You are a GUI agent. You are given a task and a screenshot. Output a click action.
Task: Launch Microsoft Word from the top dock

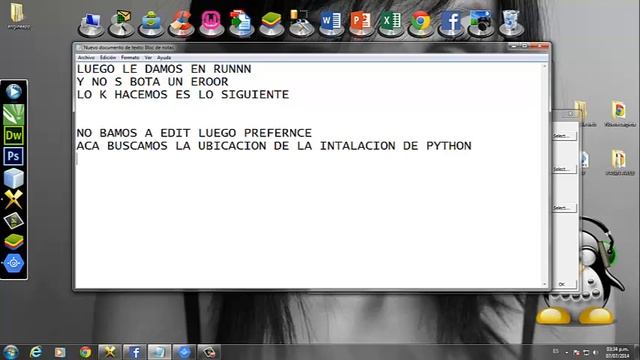331,23
